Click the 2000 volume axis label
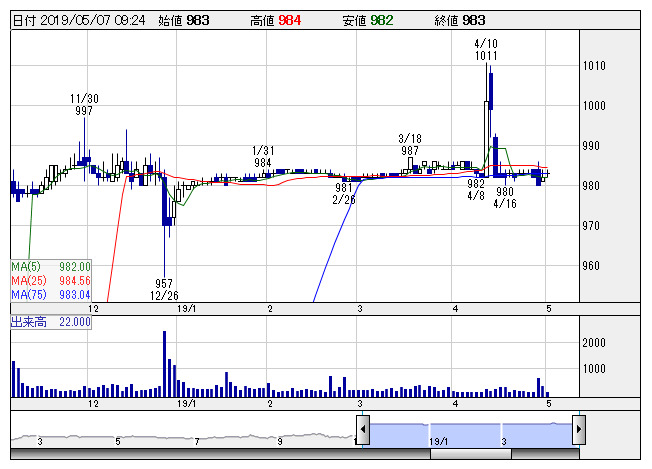Screen dimensions: 652x469 pos(594,343)
